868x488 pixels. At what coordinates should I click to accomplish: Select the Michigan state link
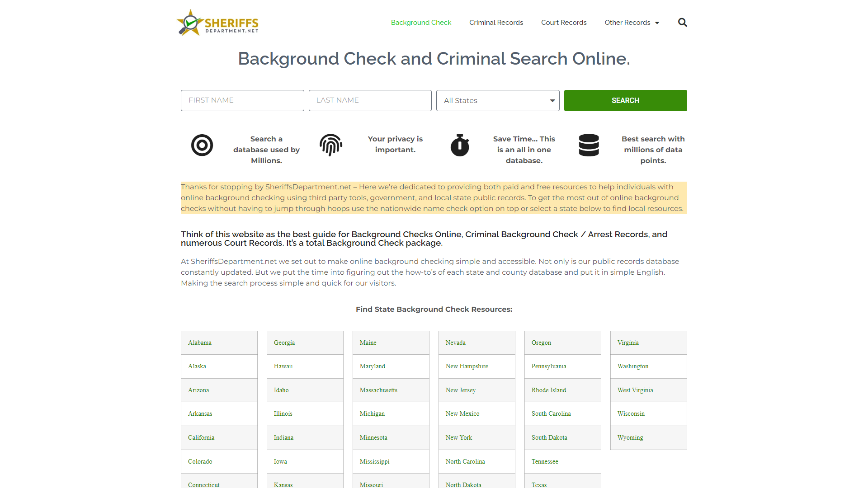(372, 414)
